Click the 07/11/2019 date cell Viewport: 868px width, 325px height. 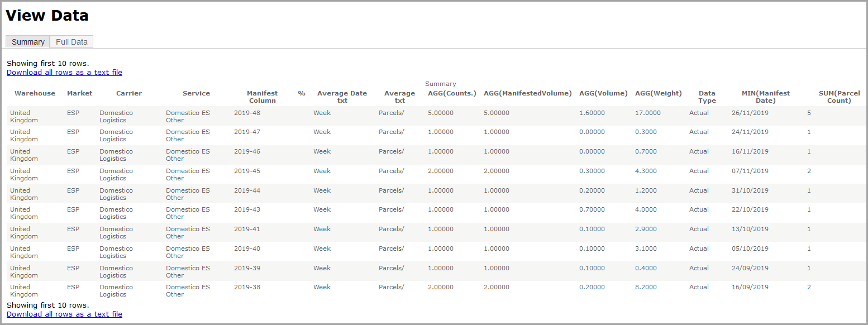(750, 171)
